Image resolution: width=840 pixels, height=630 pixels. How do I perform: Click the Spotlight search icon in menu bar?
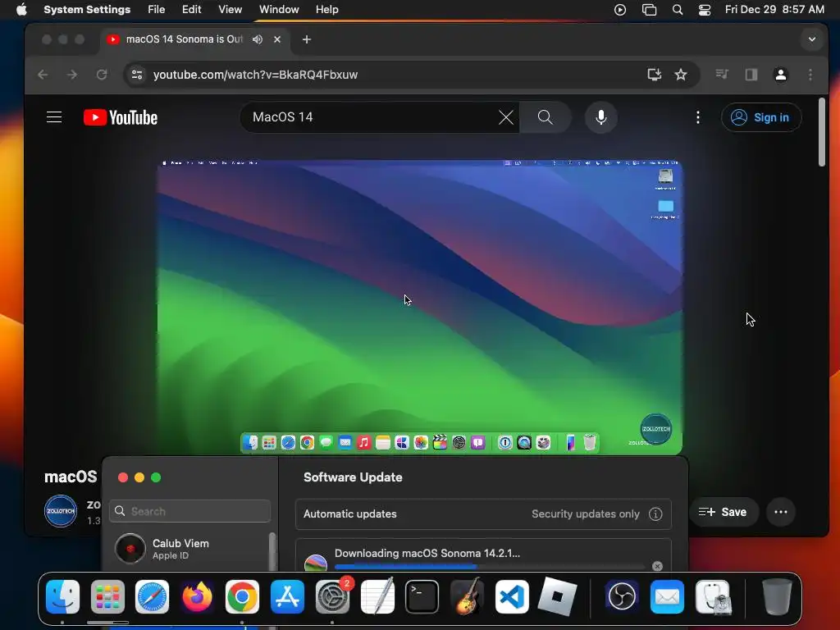[677, 10]
